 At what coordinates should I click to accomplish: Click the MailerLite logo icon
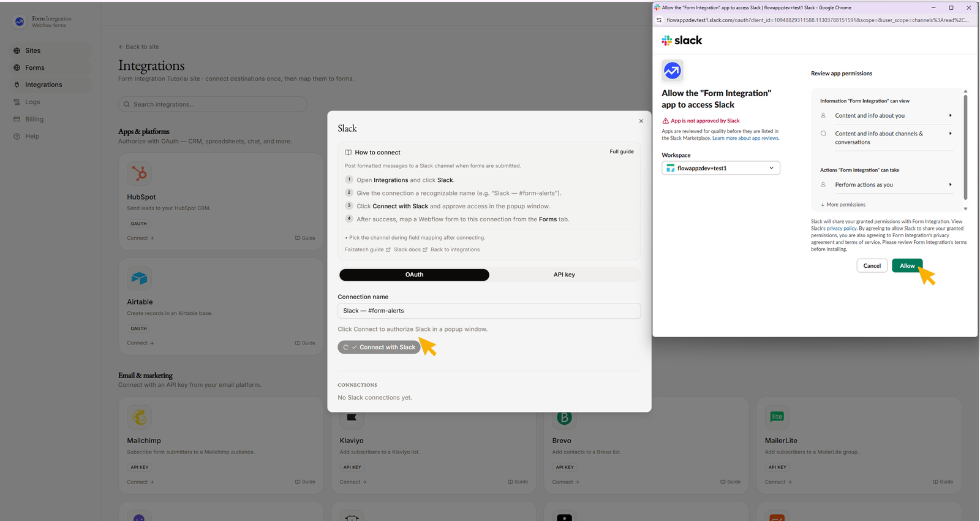point(777,417)
